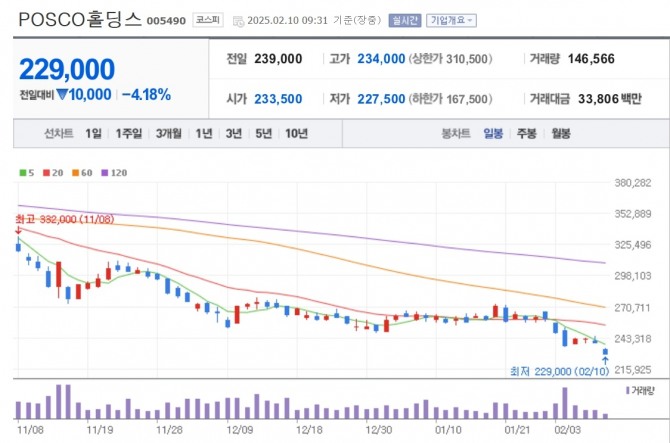This screenshot has width=670, height=443.
Task: Click the red 최고 arrow marker on chart
Action: click(17, 230)
